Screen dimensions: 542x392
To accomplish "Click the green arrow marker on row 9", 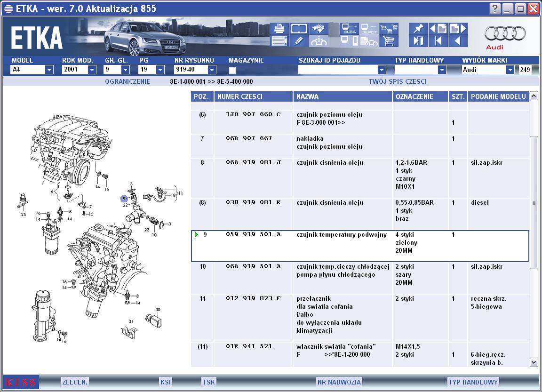I will (196, 235).
